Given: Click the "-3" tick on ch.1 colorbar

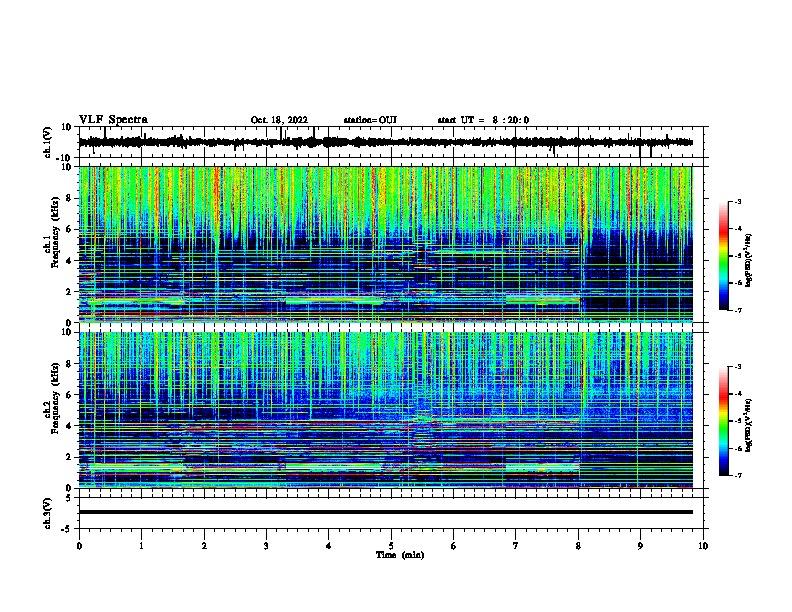Looking at the screenshot, I should point(737,201).
